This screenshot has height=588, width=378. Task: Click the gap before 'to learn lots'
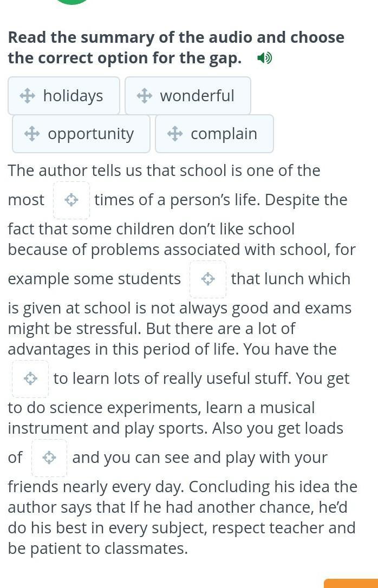coord(31,378)
